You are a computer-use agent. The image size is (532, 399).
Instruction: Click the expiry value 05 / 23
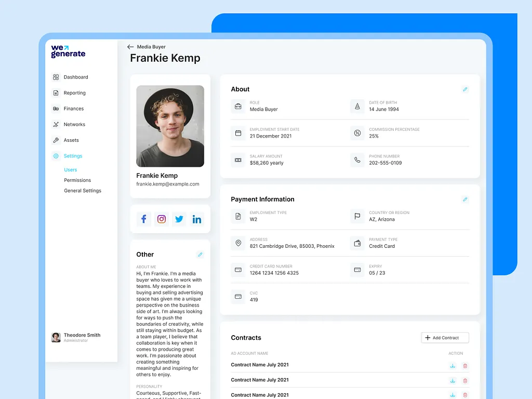coord(377,273)
